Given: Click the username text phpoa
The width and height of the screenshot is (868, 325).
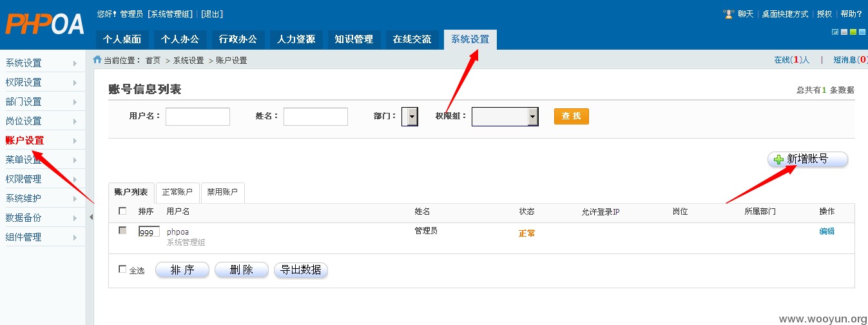Looking at the screenshot, I should pos(178,232).
